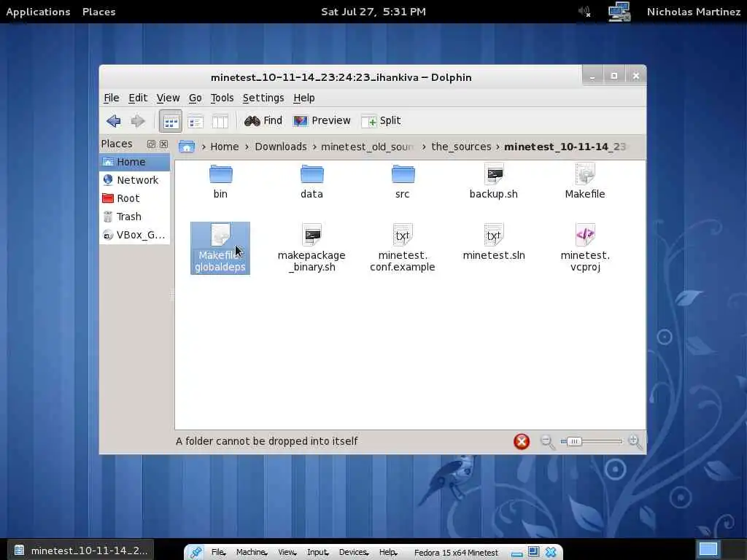The image size is (747, 560).
Task: Click the clock Sat Jul 27 5:31 PM
Action: pos(373,12)
